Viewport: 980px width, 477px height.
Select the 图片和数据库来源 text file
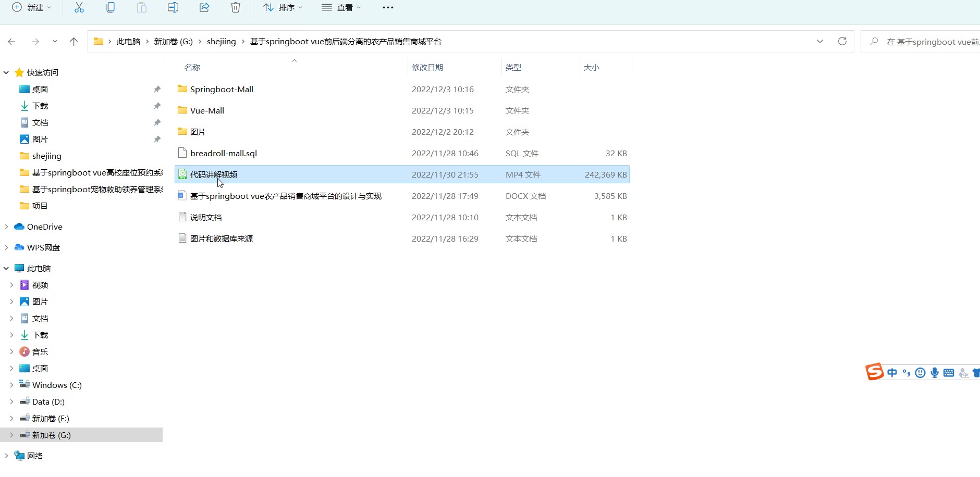402,238
